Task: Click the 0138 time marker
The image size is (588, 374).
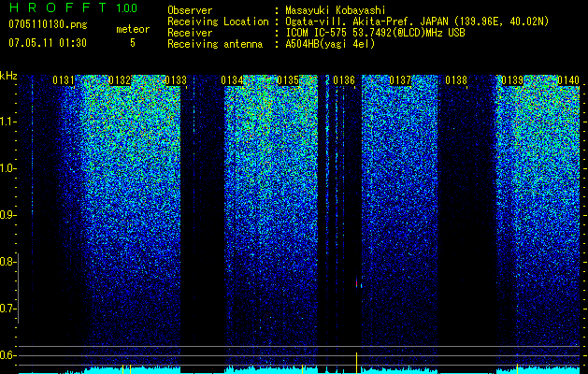Action: [456, 80]
